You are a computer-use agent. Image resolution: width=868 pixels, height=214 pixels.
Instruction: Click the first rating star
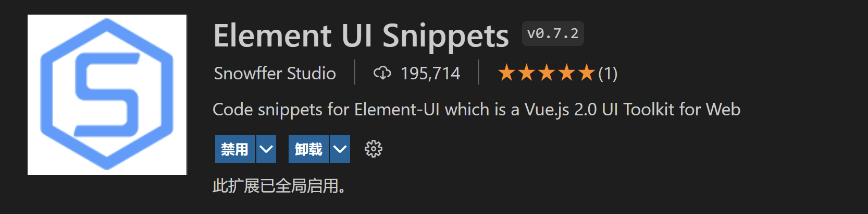[506, 73]
